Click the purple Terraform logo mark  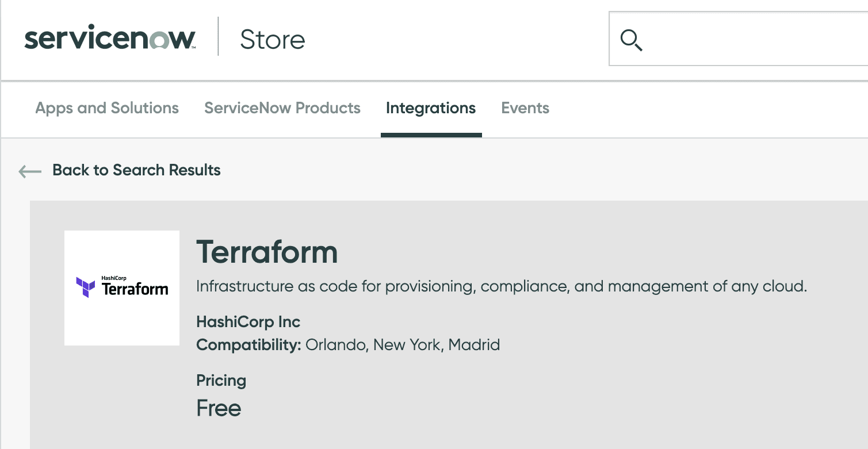pos(86,287)
